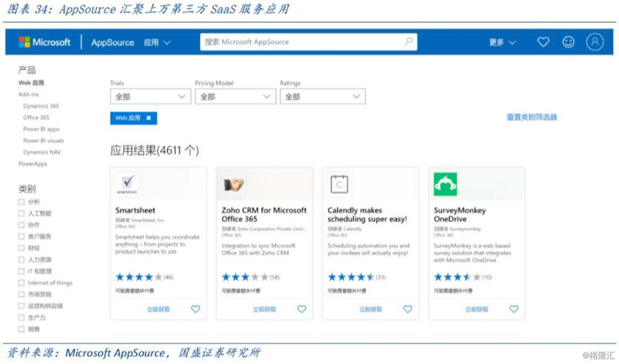Click the SurveyMonkey star rating
The height and width of the screenshot is (364, 619).
pos(457,277)
